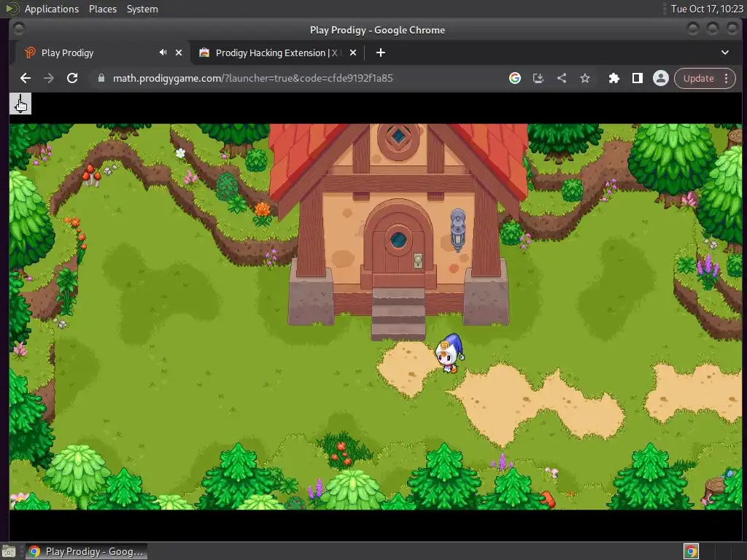747x560 pixels.
Task: Click the install app icon in address bar
Action: point(538,78)
